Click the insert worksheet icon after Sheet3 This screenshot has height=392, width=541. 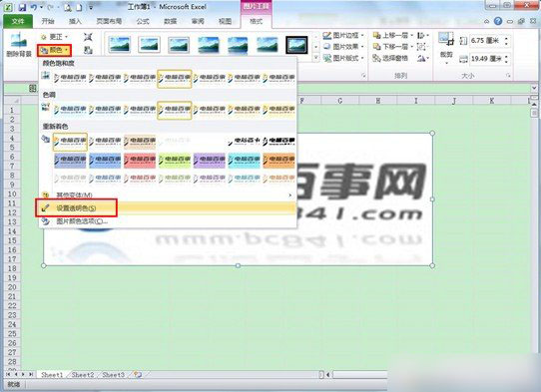(x=138, y=374)
